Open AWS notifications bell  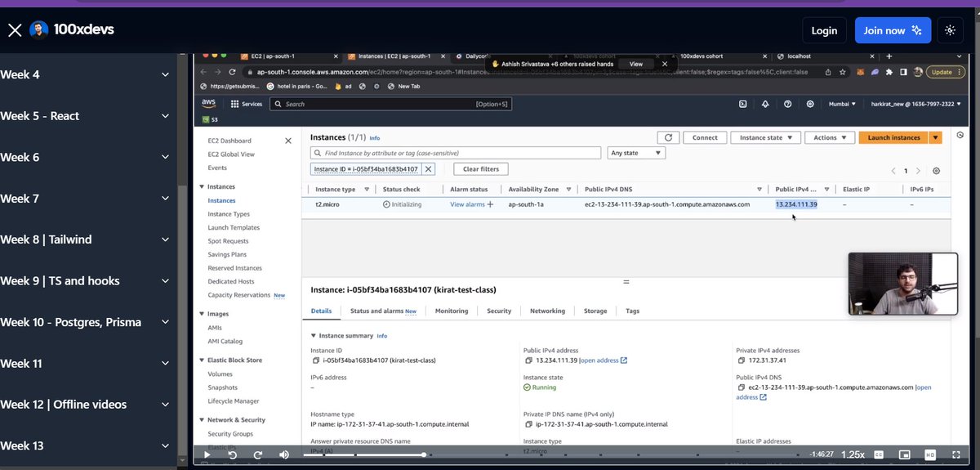click(765, 104)
